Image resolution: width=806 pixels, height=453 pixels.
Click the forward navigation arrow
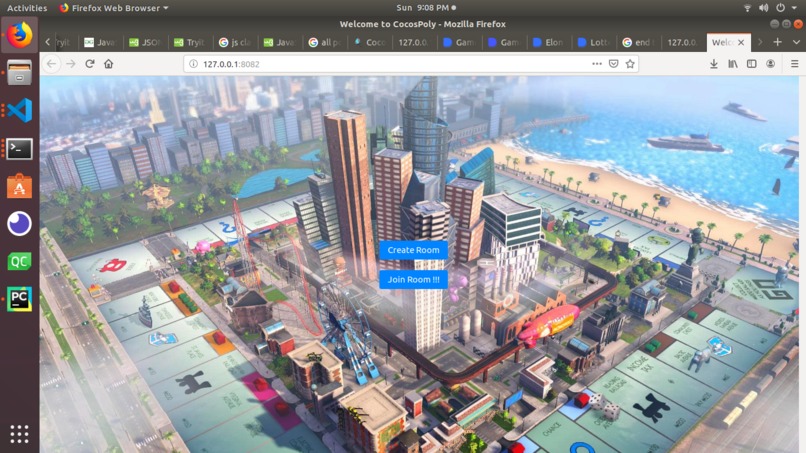(70, 64)
